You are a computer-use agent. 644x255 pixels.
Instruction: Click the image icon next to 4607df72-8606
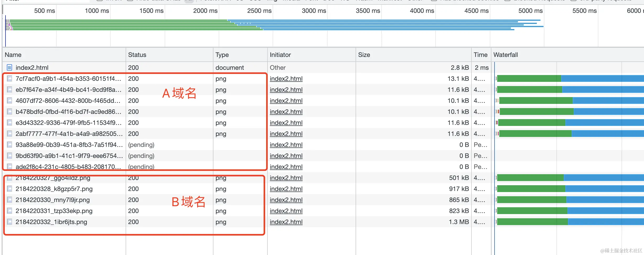click(x=9, y=101)
